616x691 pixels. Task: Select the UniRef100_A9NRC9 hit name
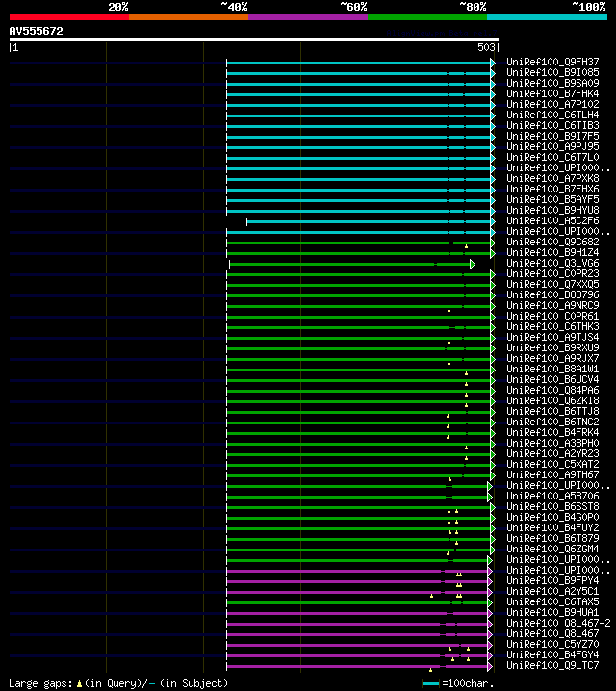pyautogui.click(x=552, y=305)
